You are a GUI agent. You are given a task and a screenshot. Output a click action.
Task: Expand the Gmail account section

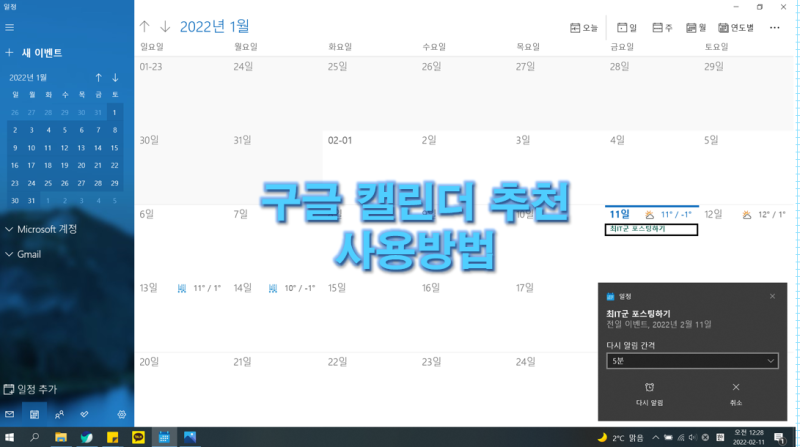(x=23, y=254)
